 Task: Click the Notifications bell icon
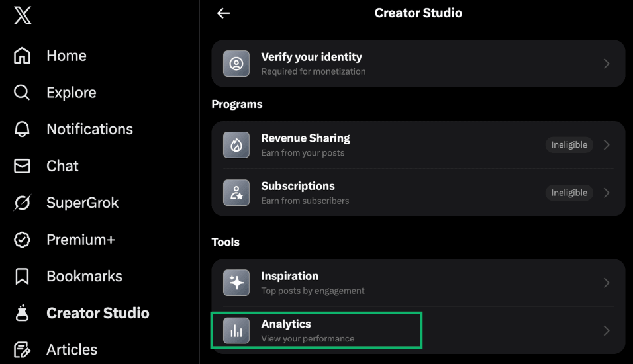23,129
